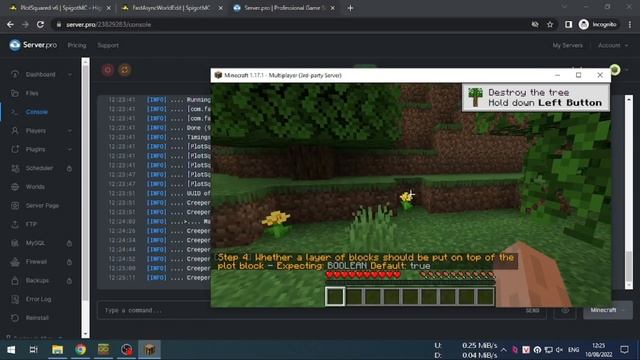
Task: Expand the Plugins submenu chevron
Action: coord(69,149)
